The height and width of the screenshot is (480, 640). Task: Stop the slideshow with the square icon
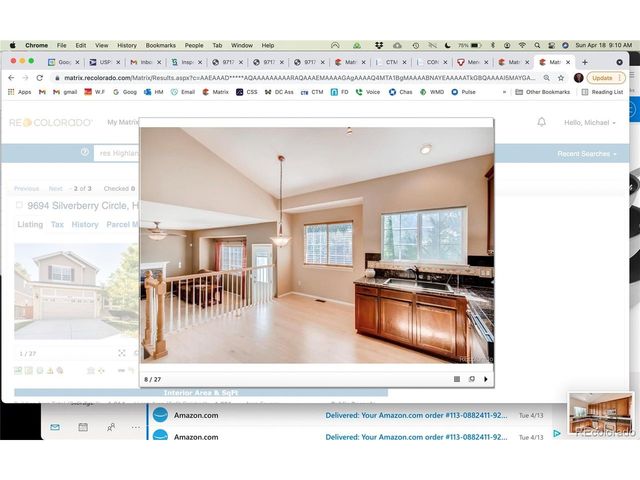click(457, 379)
